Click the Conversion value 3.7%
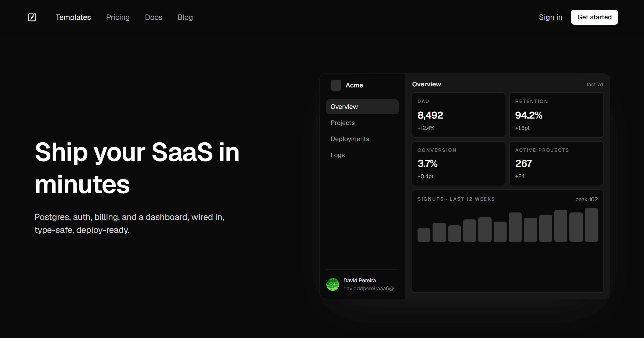The image size is (644, 338). click(427, 163)
